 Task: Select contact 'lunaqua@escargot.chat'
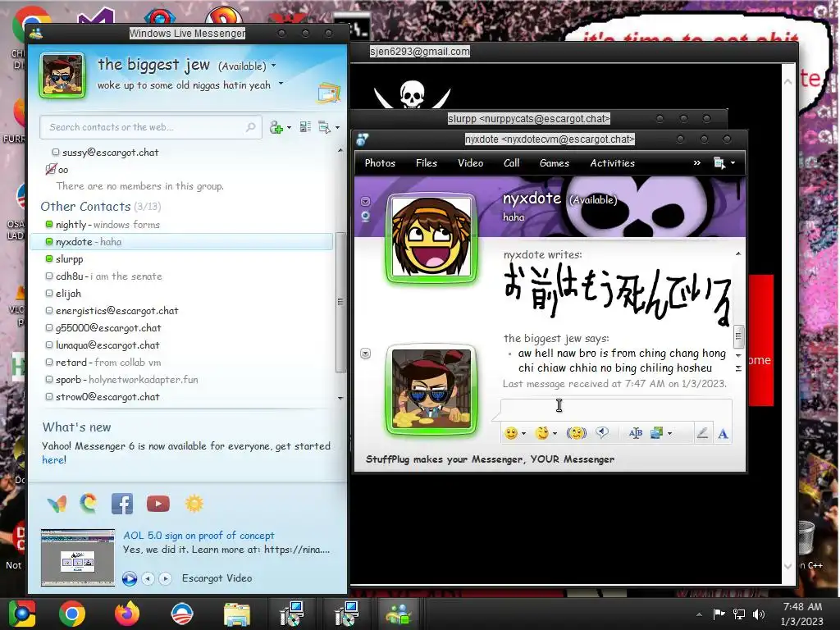pos(181,345)
